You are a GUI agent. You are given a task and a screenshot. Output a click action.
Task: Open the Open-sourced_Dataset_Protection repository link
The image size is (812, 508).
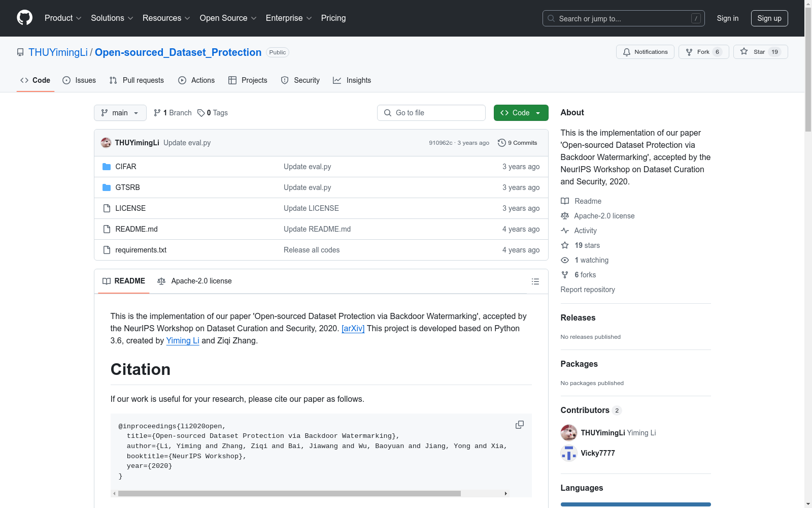coord(178,52)
